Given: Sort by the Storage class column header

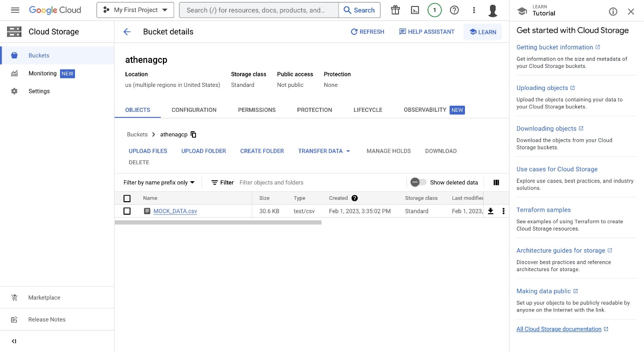Looking at the screenshot, I should [421, 198].
